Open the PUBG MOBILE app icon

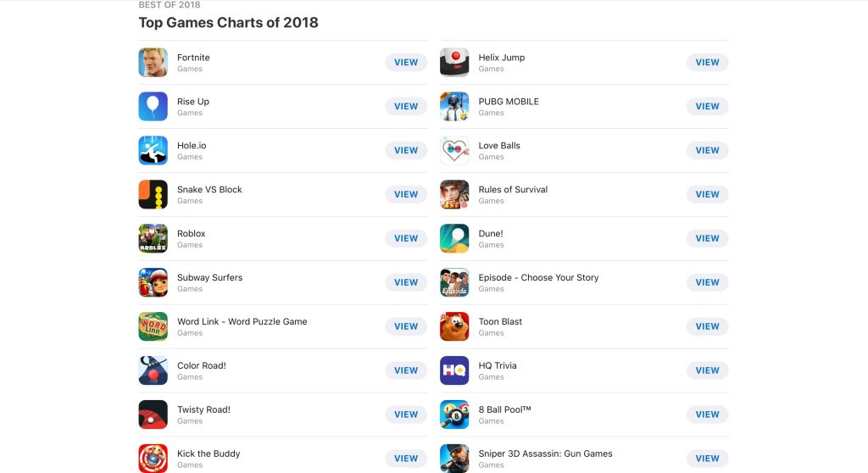454,106
